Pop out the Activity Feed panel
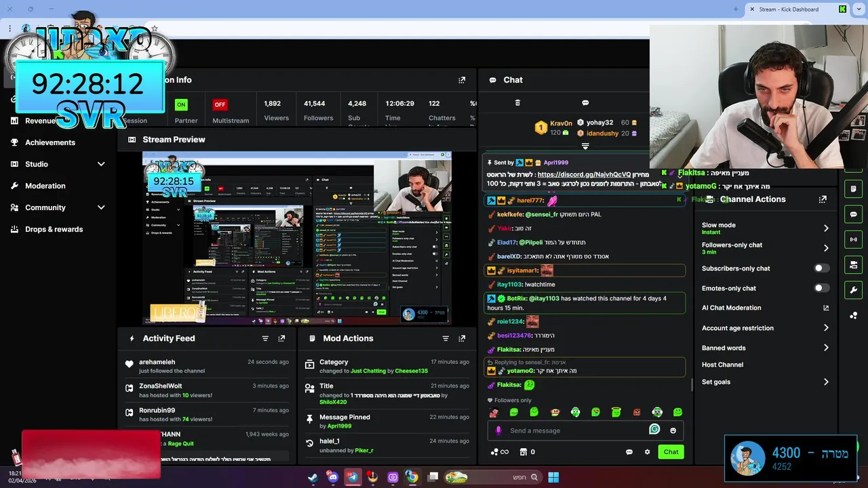 point(281,338)
